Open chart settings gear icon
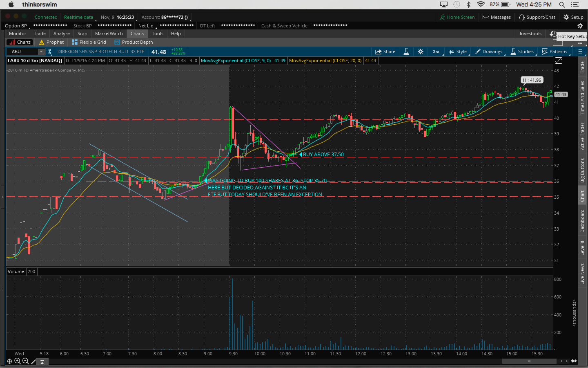The width and height of the screenshot is (588, 368). pyautogui.click(x=421, y=52)
